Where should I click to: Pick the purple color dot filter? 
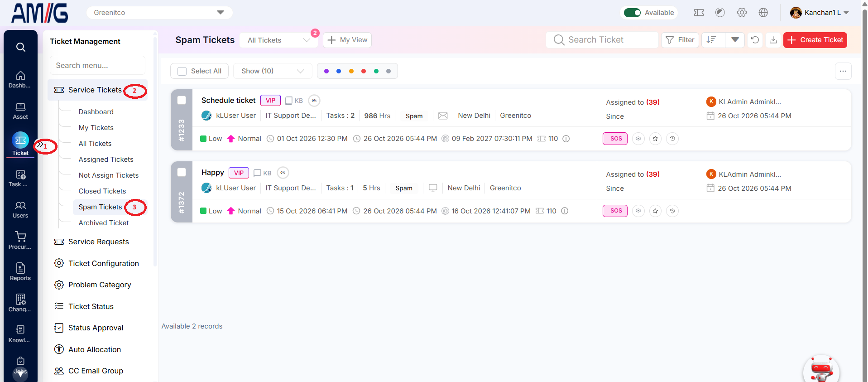click(326, 71)
